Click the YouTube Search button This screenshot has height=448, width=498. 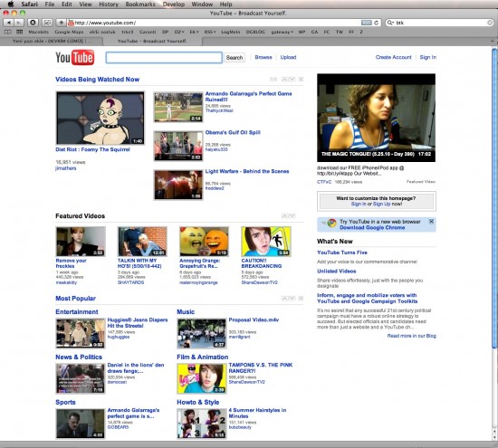click(x=235, y=57)
